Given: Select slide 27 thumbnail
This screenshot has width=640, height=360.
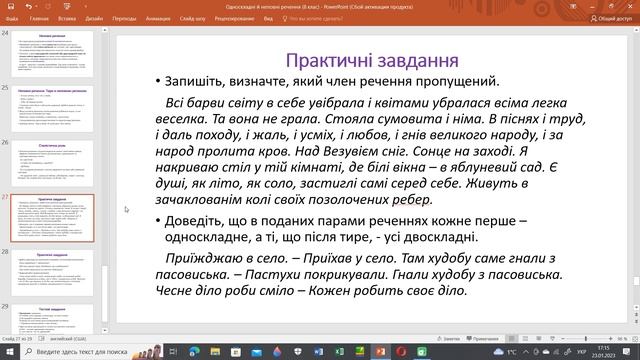Looking at the screenshot, I should click(52, 218).
